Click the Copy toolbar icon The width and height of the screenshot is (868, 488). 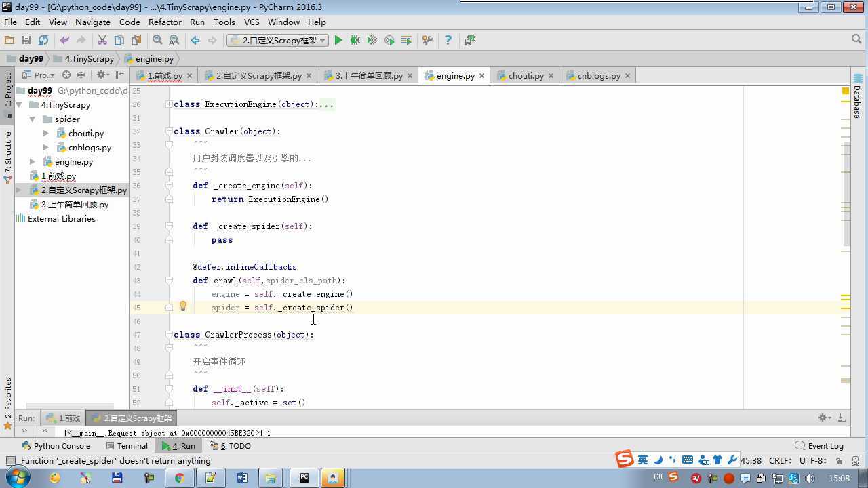119,41
